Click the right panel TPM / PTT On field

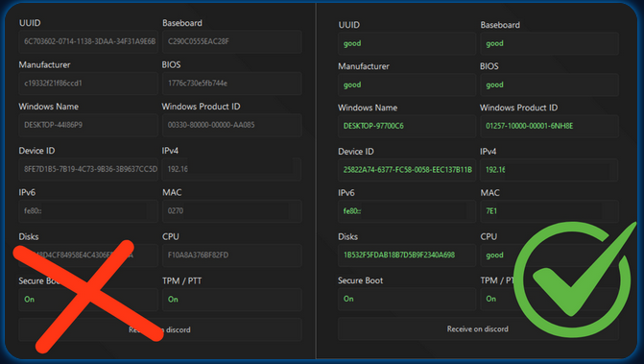point(550,299)
